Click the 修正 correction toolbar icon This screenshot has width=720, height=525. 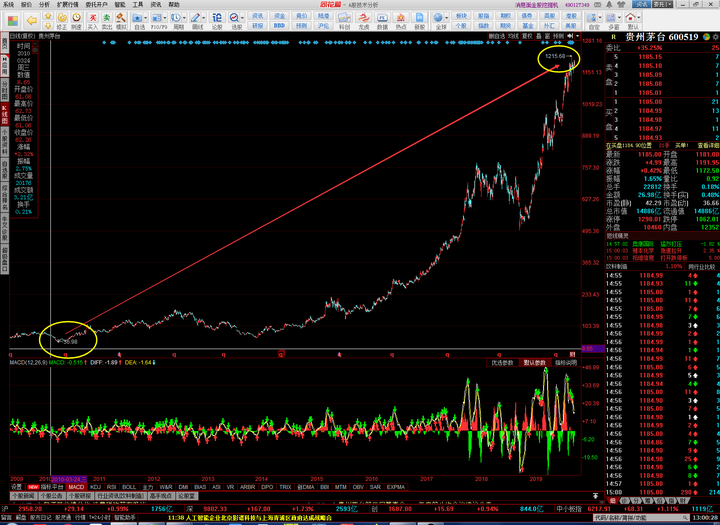[x=61, y=21]
